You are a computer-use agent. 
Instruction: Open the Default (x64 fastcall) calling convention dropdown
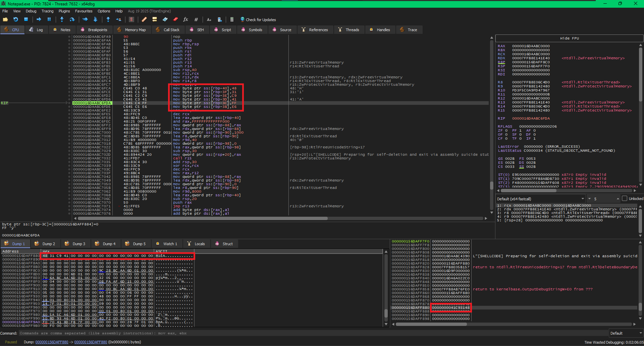[540, 199]
